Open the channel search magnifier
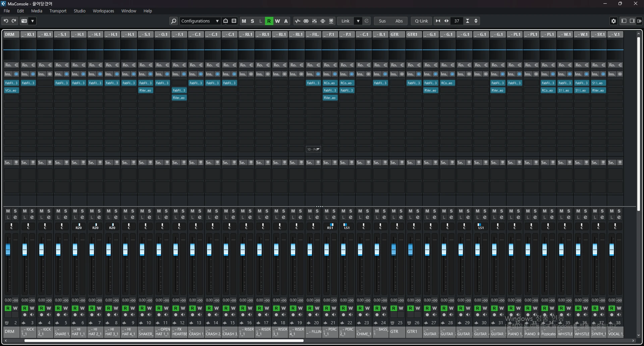Image resolution: width=644 pixels, height=346 pixels. [173, 21]
